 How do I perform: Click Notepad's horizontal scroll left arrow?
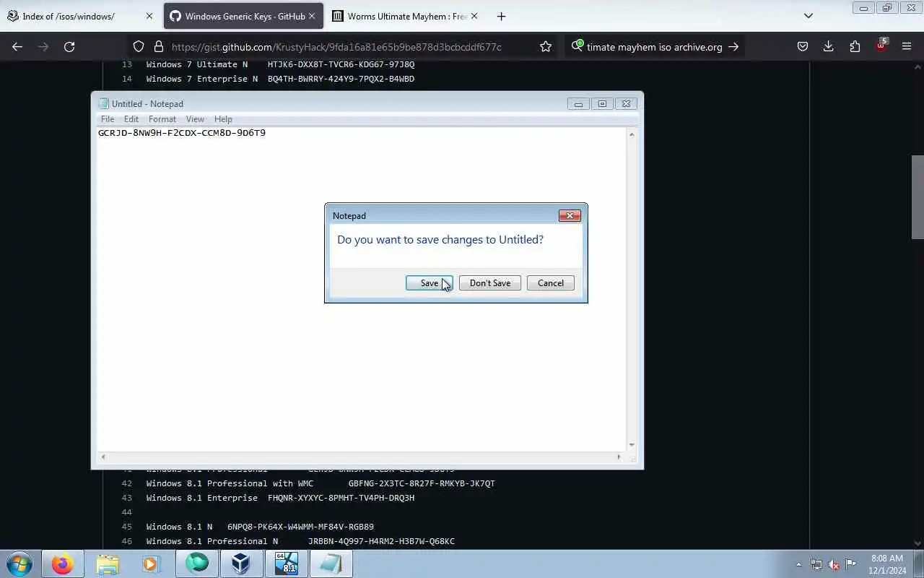point(103,457)
